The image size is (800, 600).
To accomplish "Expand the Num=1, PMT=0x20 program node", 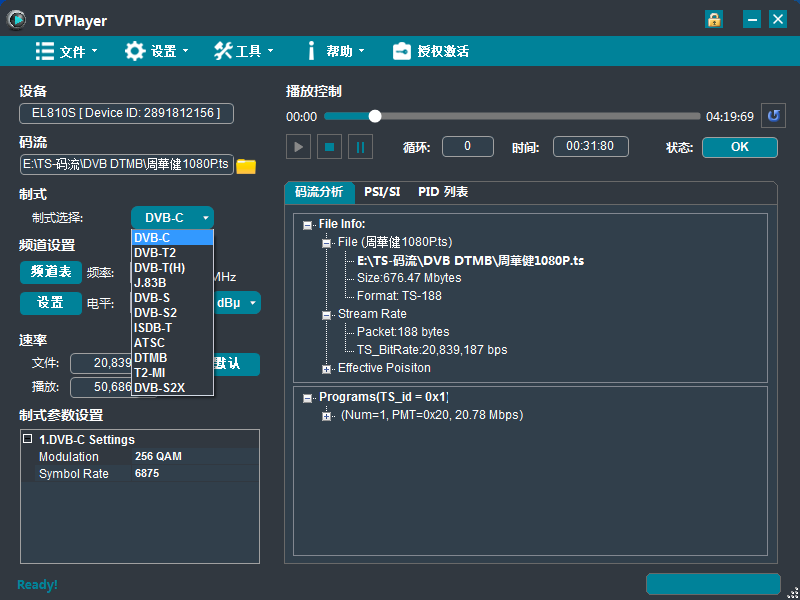I will pos(327,417).
